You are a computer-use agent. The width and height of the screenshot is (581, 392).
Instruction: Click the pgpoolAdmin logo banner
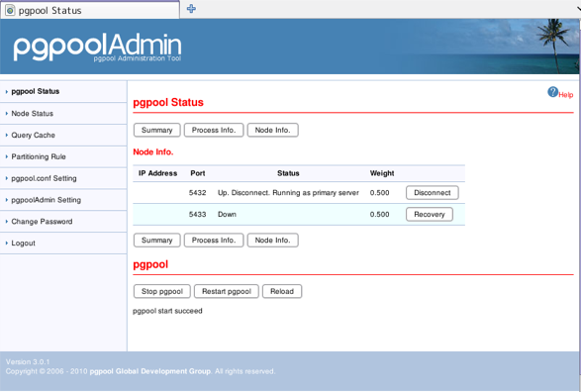pos(97,48)
